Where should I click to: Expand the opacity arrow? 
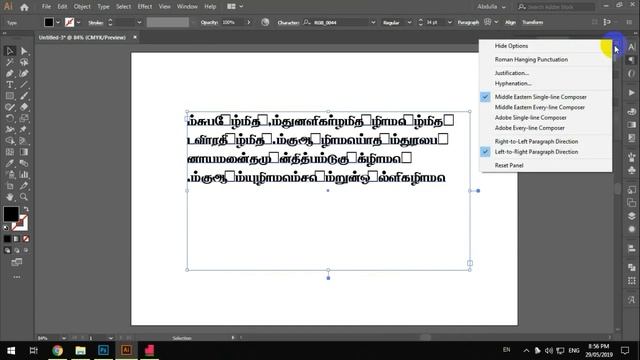coord(249,22)
